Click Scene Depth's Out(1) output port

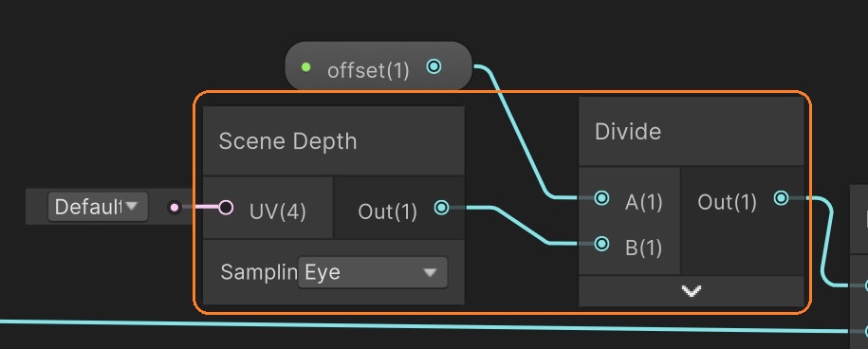pos(441,208)
